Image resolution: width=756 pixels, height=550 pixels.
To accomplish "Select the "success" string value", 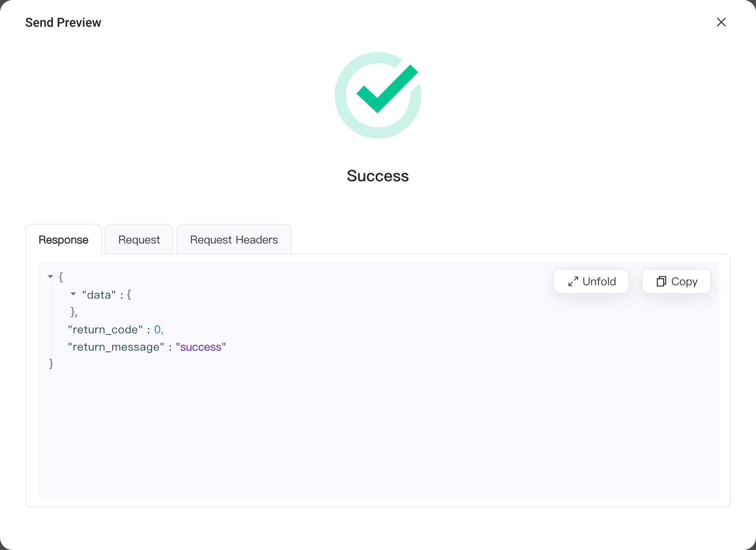I will [x=201, y=347].
